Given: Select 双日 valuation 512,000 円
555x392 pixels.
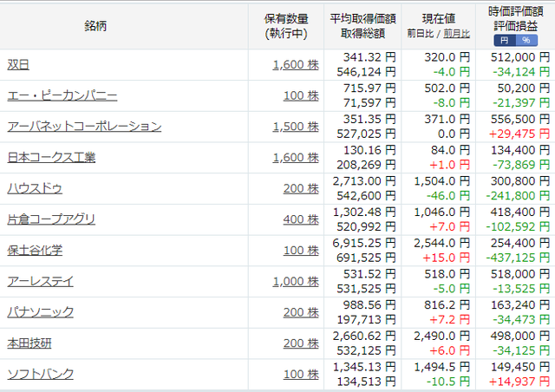Looking at the screenshot, I should (520, 57).
